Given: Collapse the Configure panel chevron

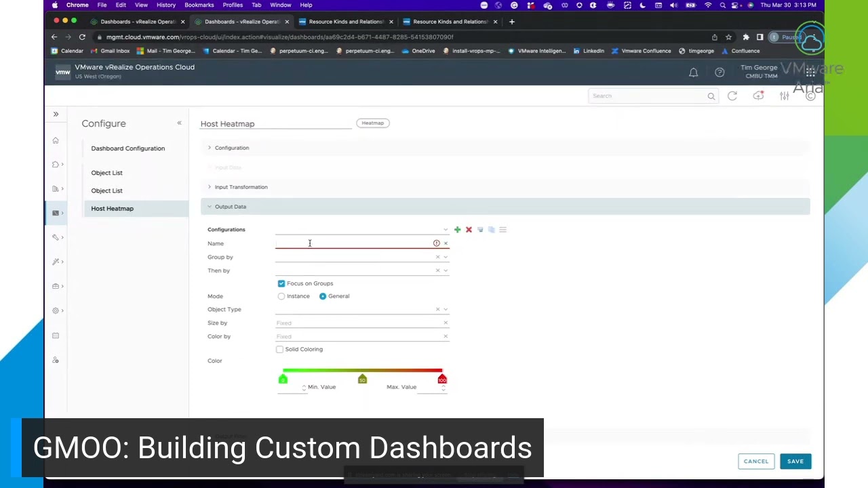Looking at the screenshot, I should tap(179, 123).
